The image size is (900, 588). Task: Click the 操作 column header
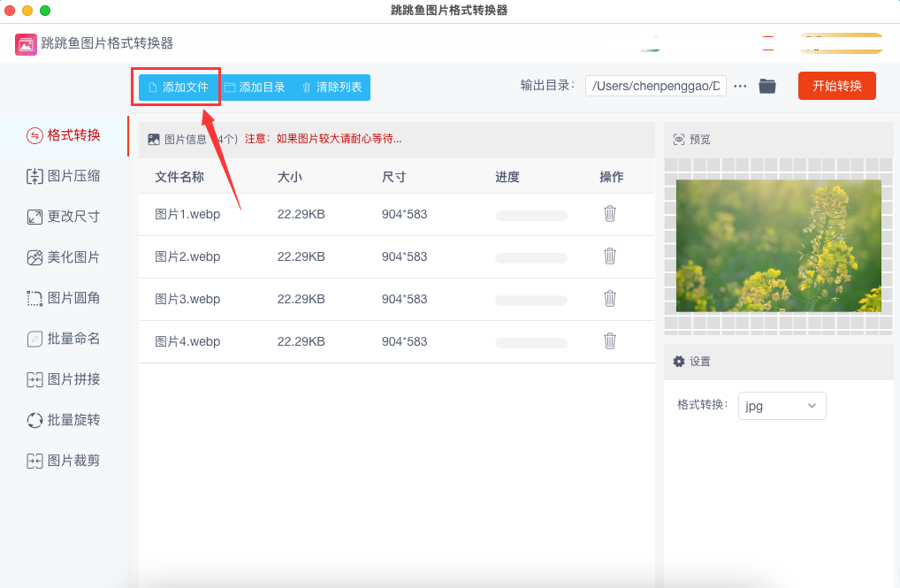click(x=611, y=177)
